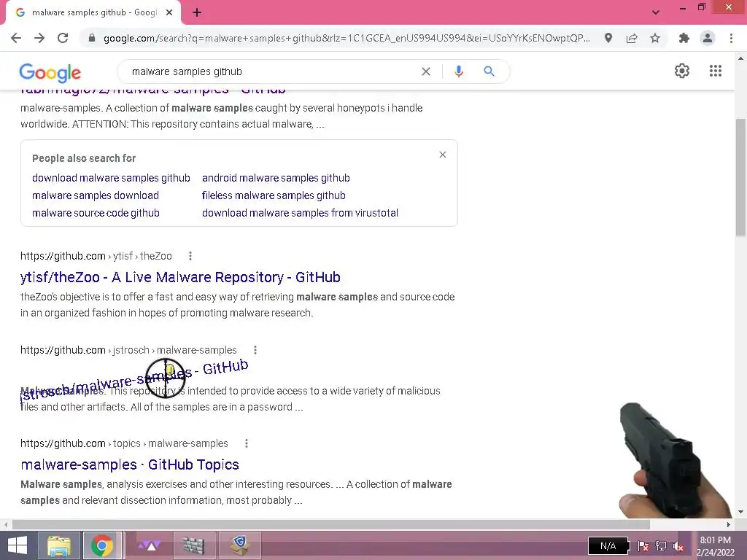Open the Windows Start menu
747x560 pixels.
pyautogui.click(x=18, y=545)
